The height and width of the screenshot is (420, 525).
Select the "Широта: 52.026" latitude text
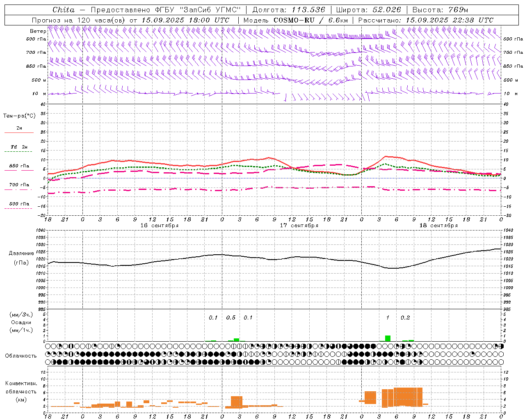pyautogui.click(x=368, y=10)
